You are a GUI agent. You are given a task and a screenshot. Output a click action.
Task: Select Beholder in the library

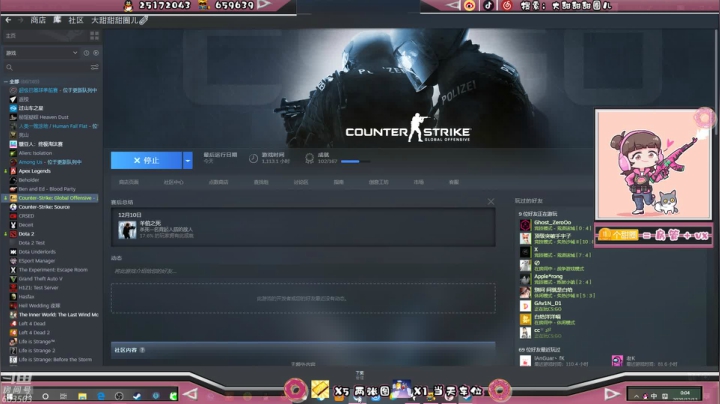coord(29,180)
